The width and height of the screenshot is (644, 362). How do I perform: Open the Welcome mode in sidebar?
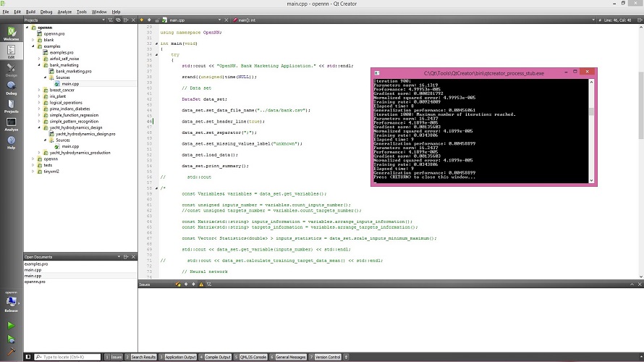click(x=11, y=33)
